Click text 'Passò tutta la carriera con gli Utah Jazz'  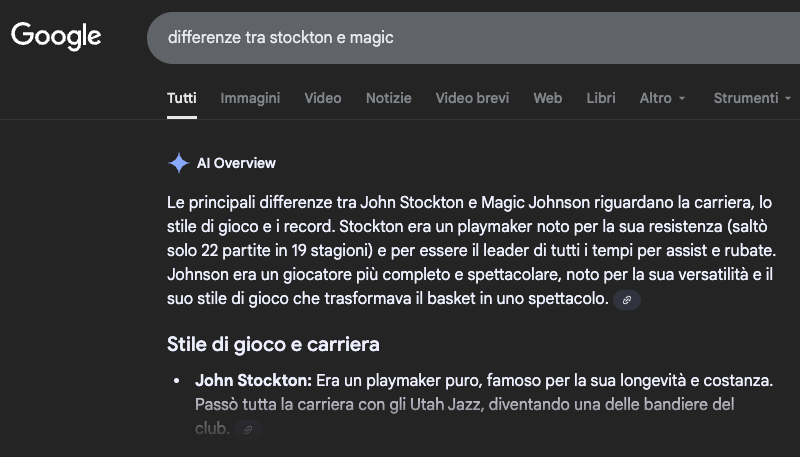point(338,404)
